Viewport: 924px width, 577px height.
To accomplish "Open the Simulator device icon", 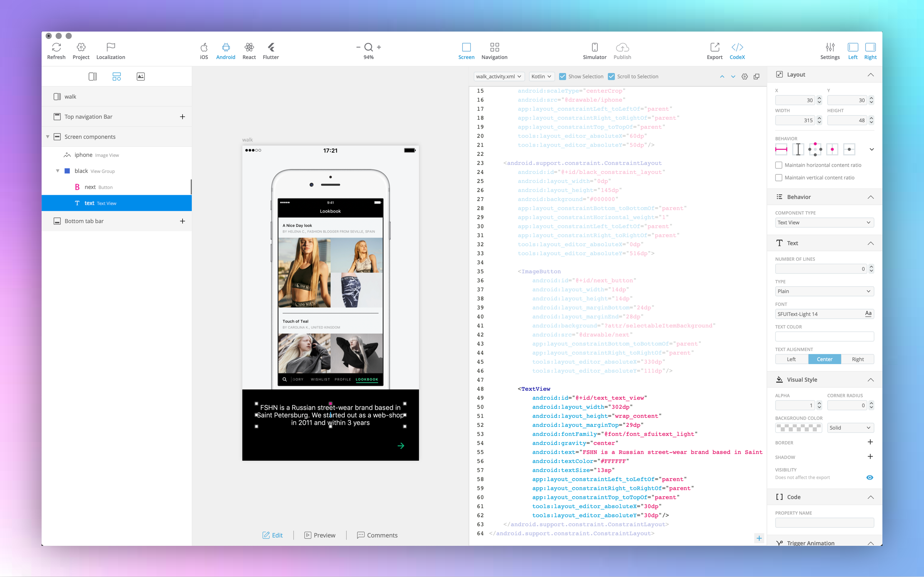I will click(595, 47).
